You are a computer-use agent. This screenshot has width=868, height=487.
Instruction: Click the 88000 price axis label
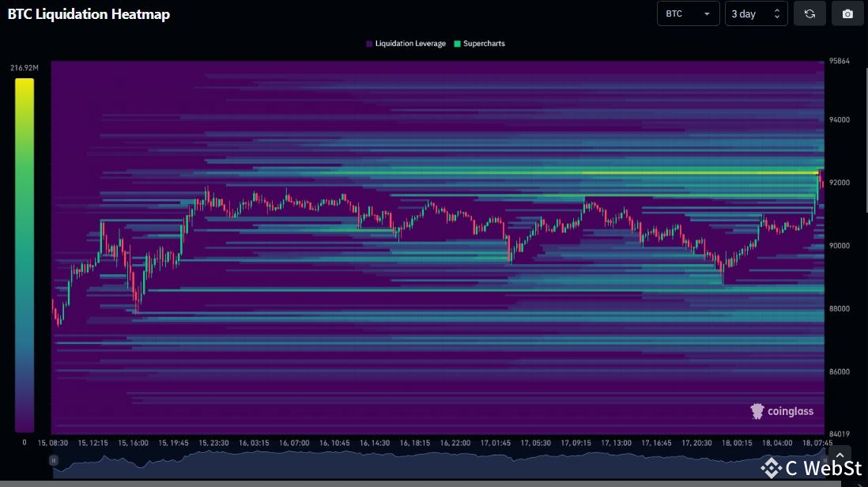point(840,309)
